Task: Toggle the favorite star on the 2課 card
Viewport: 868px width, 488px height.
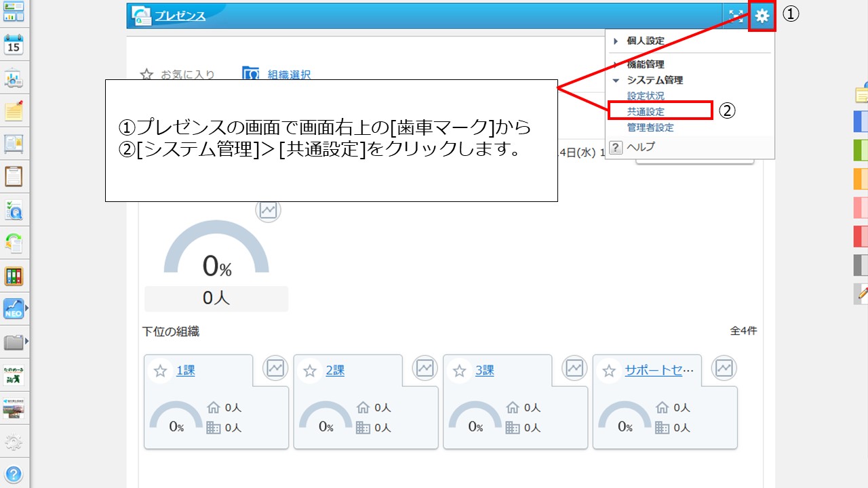Action: [x=310, y=371]
